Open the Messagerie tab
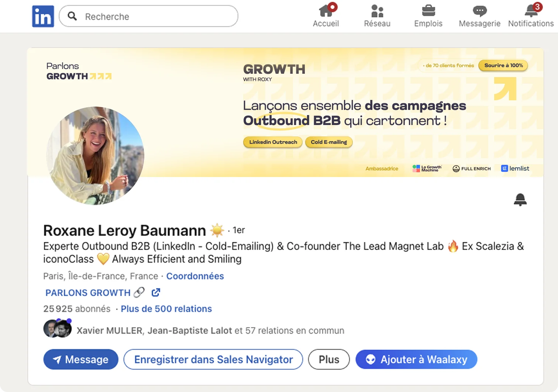 479,15
